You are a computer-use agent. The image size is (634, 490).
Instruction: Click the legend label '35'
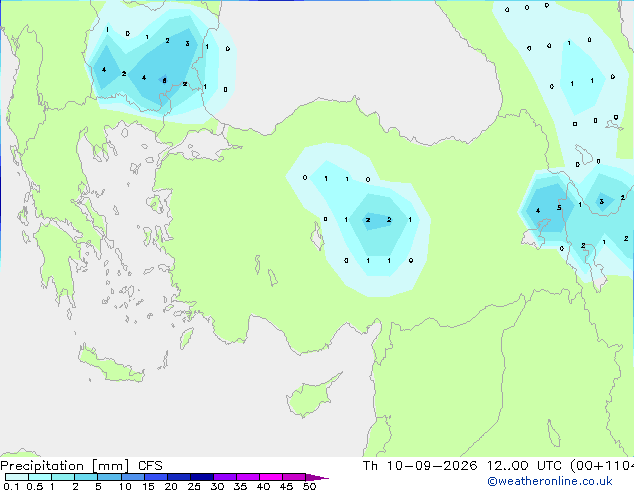coord(240,486)
